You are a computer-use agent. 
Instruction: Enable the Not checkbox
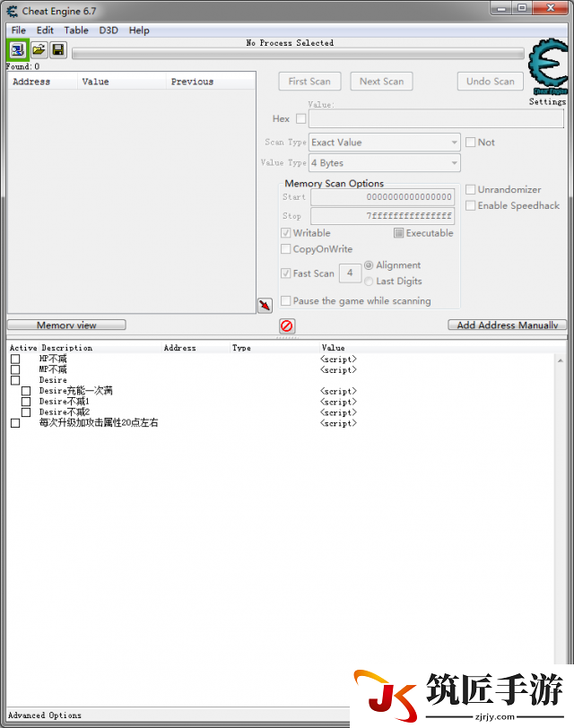coord(471,142)
